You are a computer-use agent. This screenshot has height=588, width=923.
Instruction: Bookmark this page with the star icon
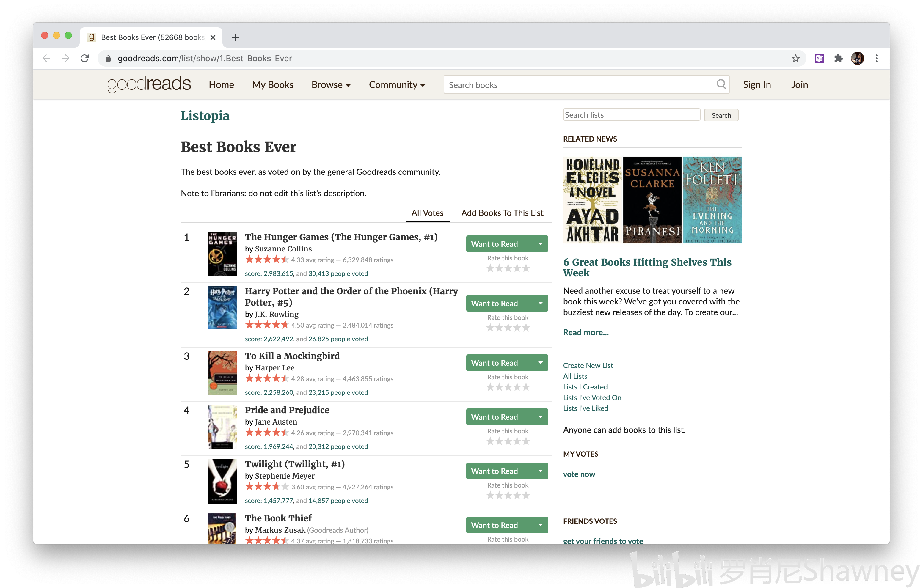coord(796,58)
